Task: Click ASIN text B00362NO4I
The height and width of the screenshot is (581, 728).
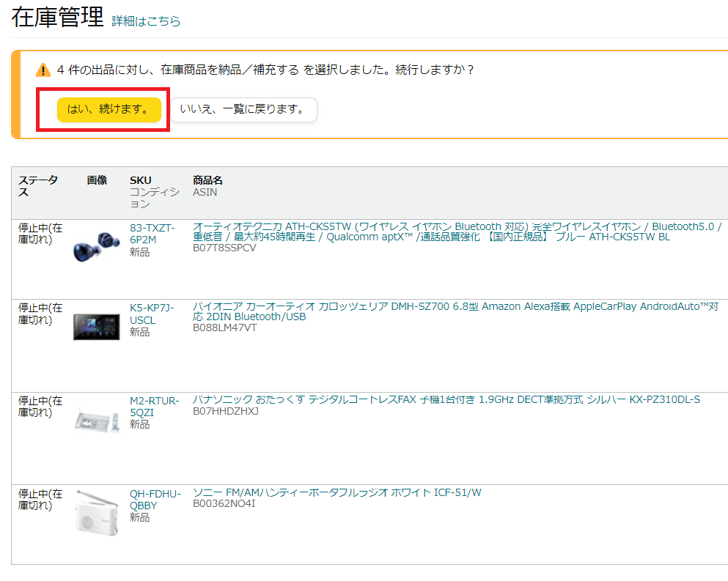Action: tap(224, 503)
